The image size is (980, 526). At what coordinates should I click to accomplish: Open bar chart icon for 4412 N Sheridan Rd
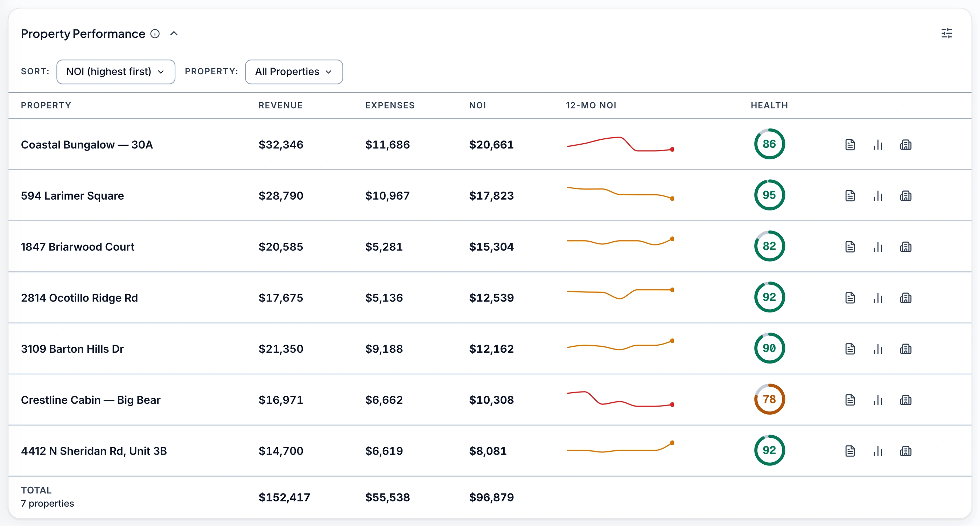pos(878,451)
